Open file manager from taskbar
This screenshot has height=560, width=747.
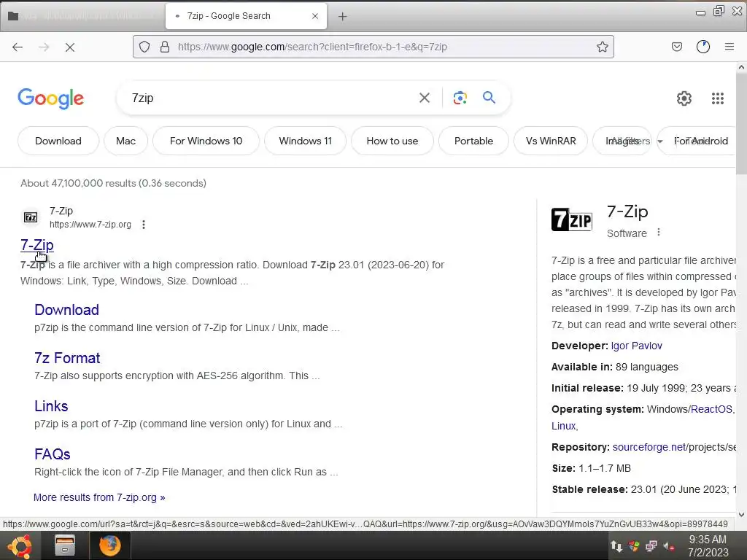coord(65,545)
